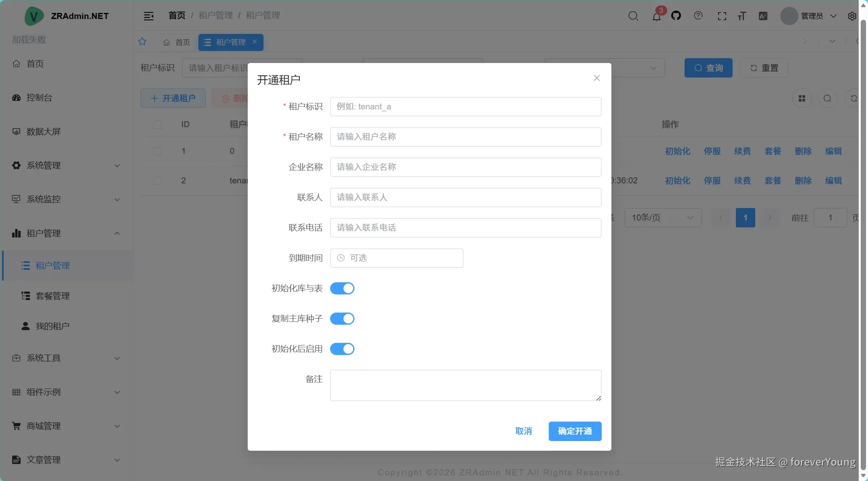Close the 开通租户 dialog with X
868x481 pixels.
[x=597, y=78]
